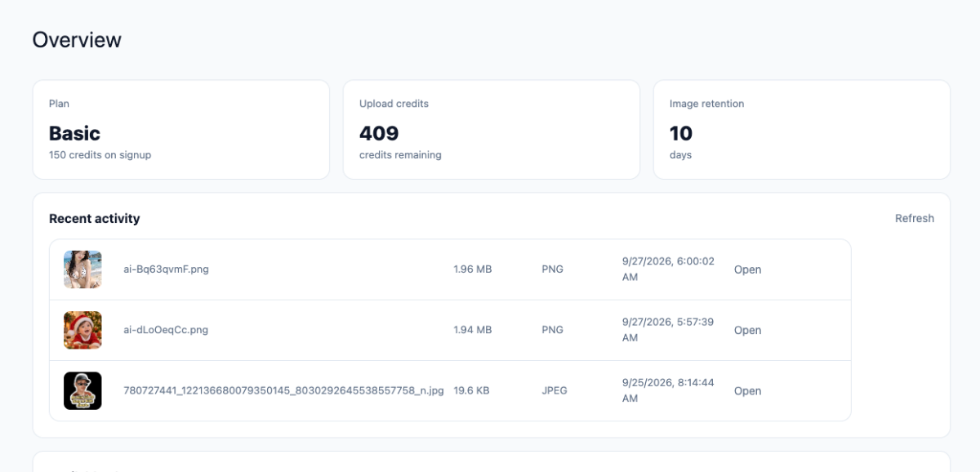This screenshot has width=980, height=472.
Task: Click the 1.96 MB file size
Action: click(473, 269)
